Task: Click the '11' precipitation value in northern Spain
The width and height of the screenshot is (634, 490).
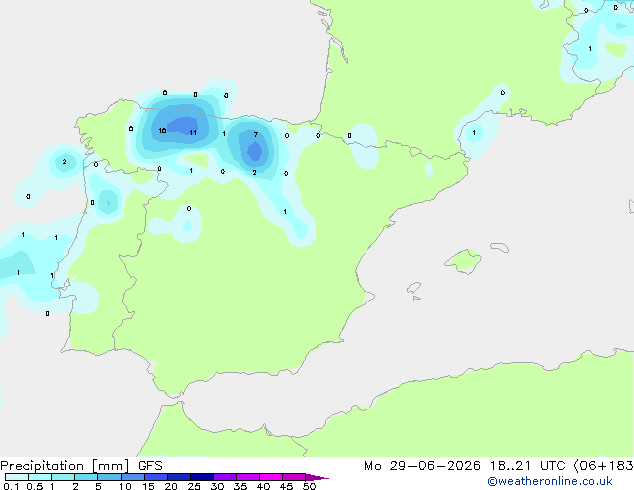Action: point(193,133)
